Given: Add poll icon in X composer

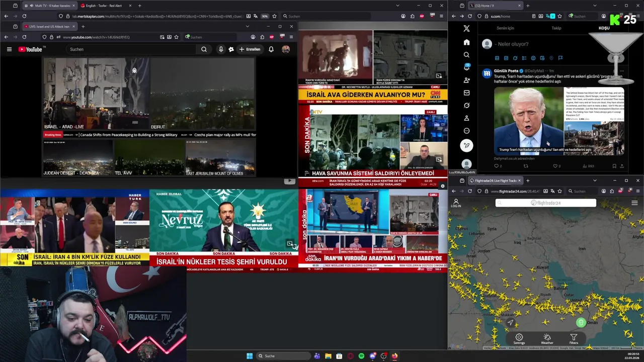Looking at the screenshot, I should click(x=524, y=58).
